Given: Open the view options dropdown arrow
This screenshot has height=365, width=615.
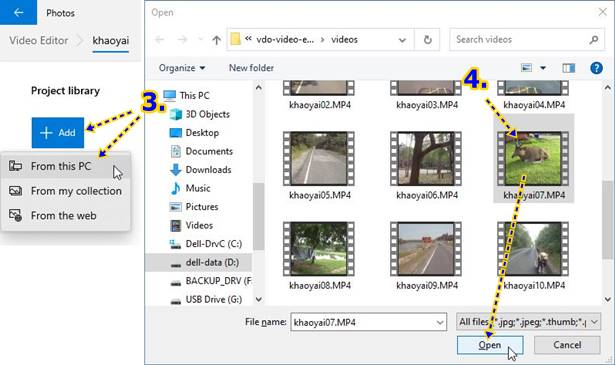Looking at the screenshot, I should coord(543,68).
